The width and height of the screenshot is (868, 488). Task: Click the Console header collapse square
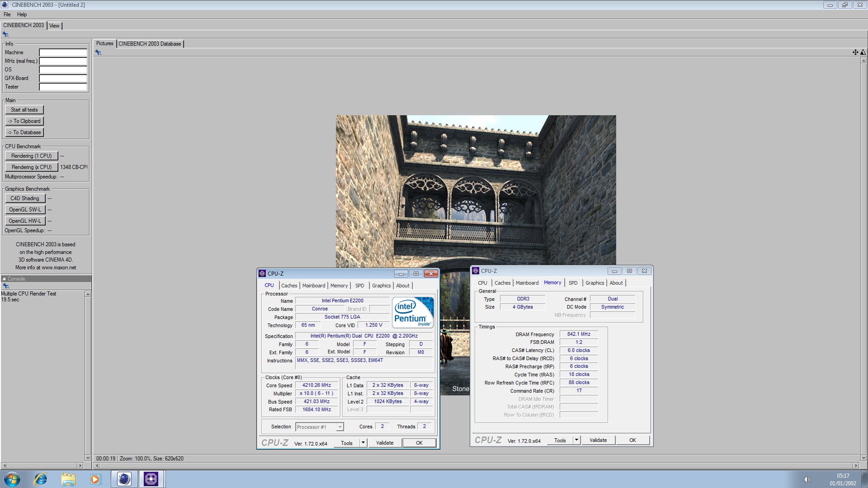coord(4,279)
